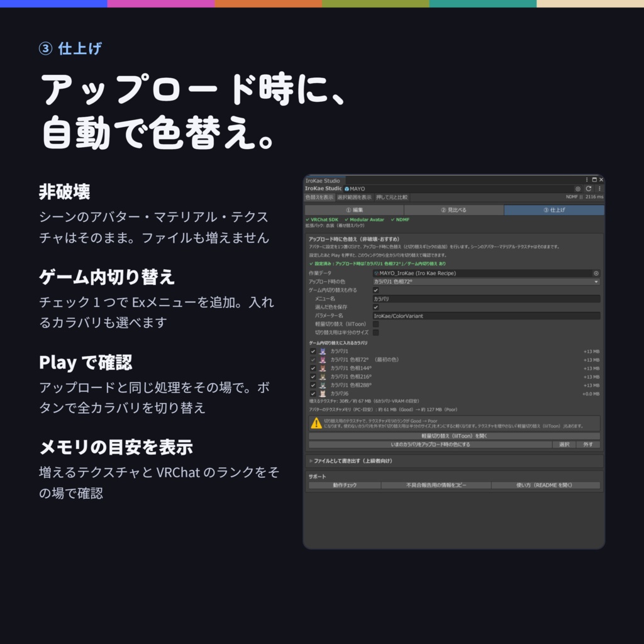Click the object picker for 作業データ field
Screen dimensions: 644x644
coord(596,273)
